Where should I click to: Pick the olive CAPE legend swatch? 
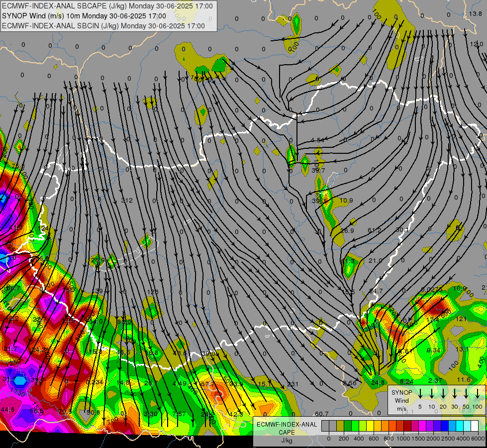point(340,426)
